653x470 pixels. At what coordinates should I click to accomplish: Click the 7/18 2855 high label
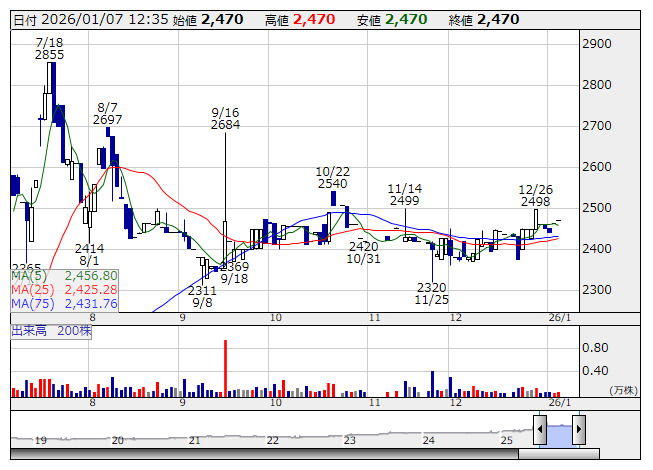[50, 49]
